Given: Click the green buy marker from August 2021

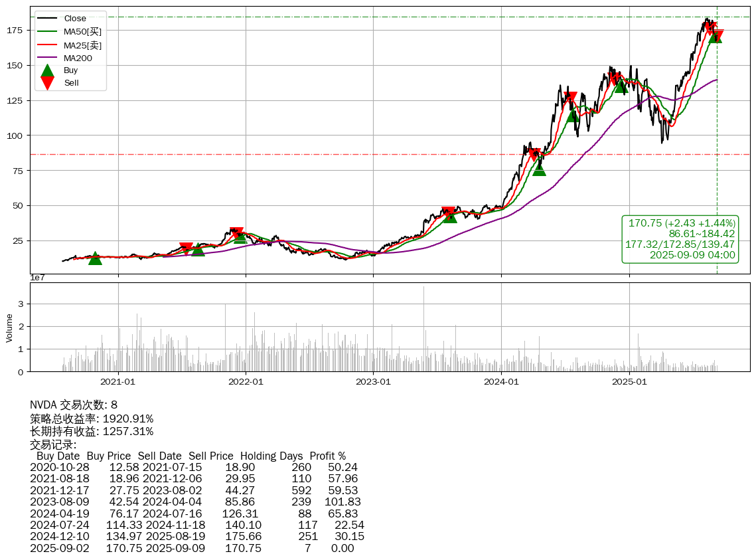Looking at the screenshot, I should tap(198, 250).
